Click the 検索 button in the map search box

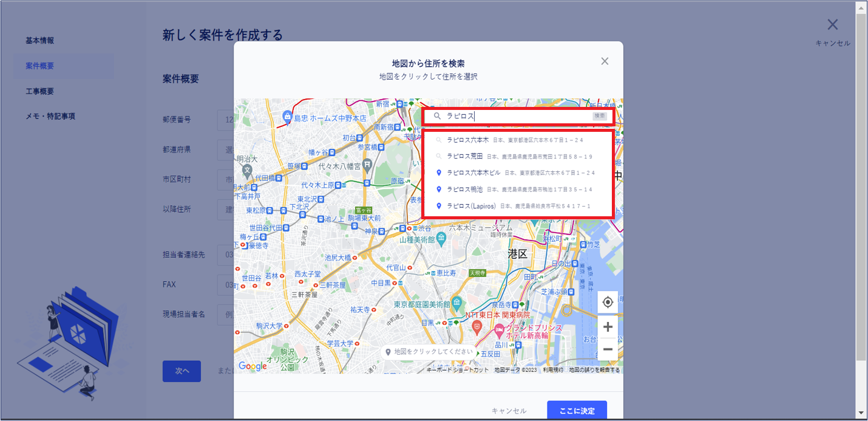tap(600, 116)
